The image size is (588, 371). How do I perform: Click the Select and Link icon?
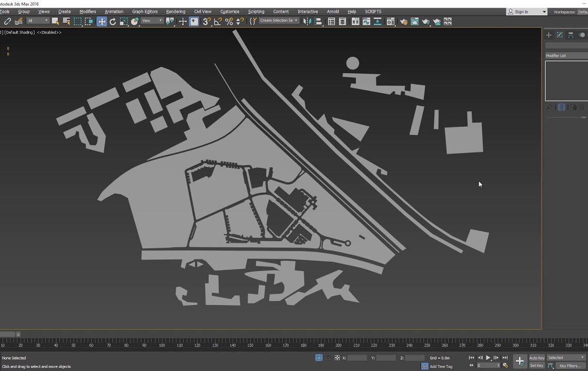click(7, 21)
